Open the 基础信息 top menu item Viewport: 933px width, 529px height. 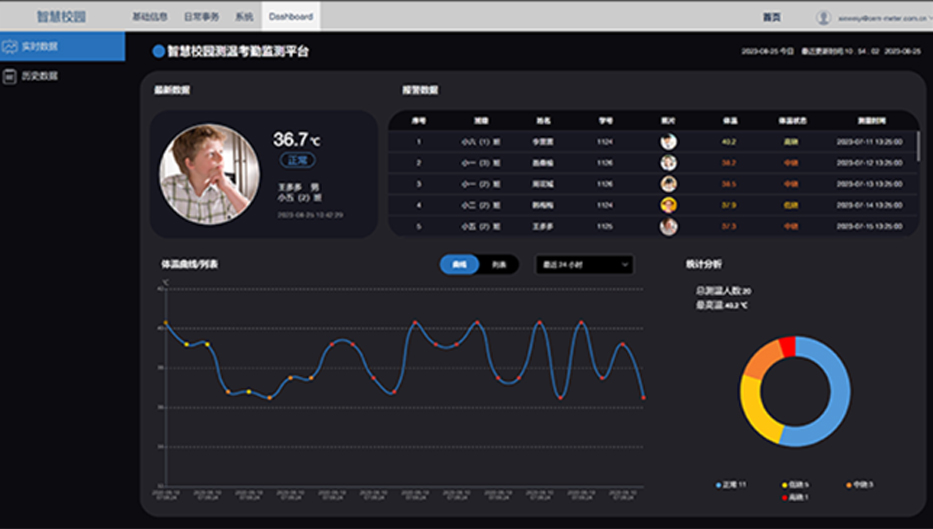pyautogui.click(x=151, y=17)
